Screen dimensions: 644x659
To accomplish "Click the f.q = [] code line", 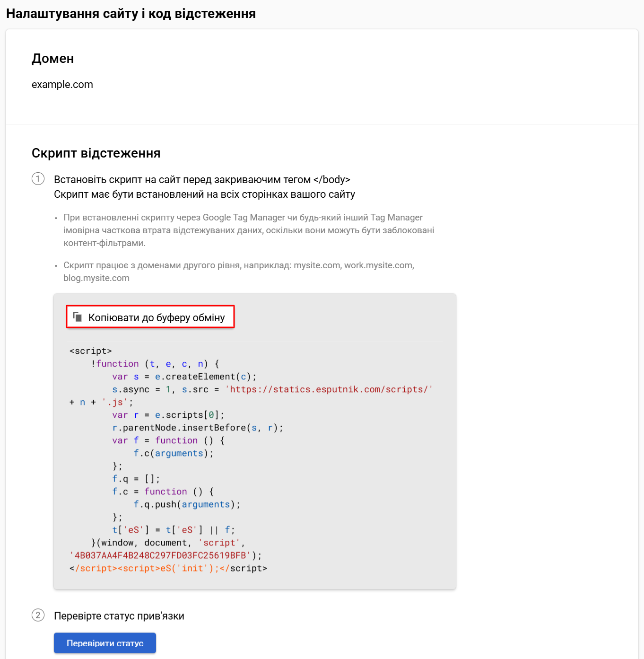I will coord(136,479).
